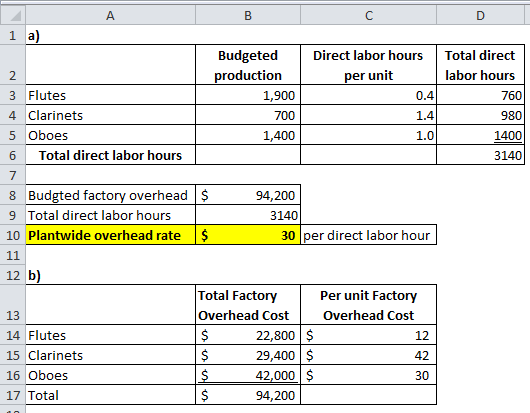
Task: Click "Direct labor hours per unit" header cell
Action: click(x=368, y=65)
